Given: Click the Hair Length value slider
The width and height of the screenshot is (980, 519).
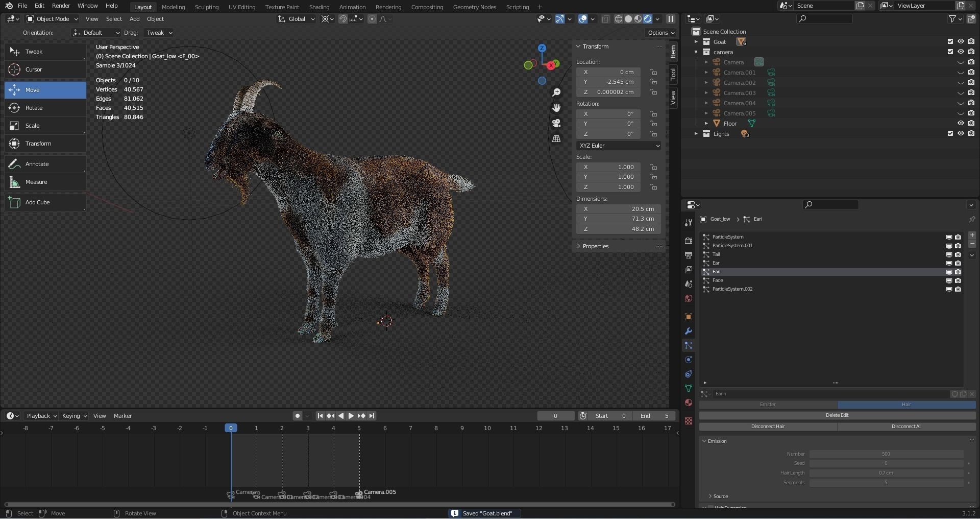Looking at the screenshot, I should (886, 473).
